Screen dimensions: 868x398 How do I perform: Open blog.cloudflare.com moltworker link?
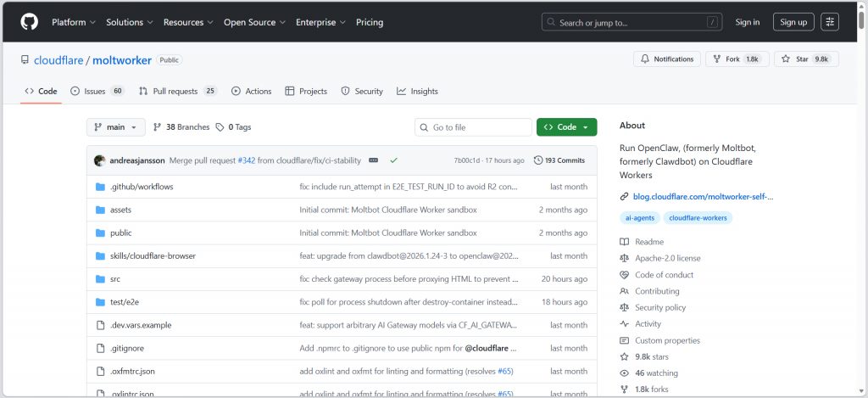click(x=703, y=196)
